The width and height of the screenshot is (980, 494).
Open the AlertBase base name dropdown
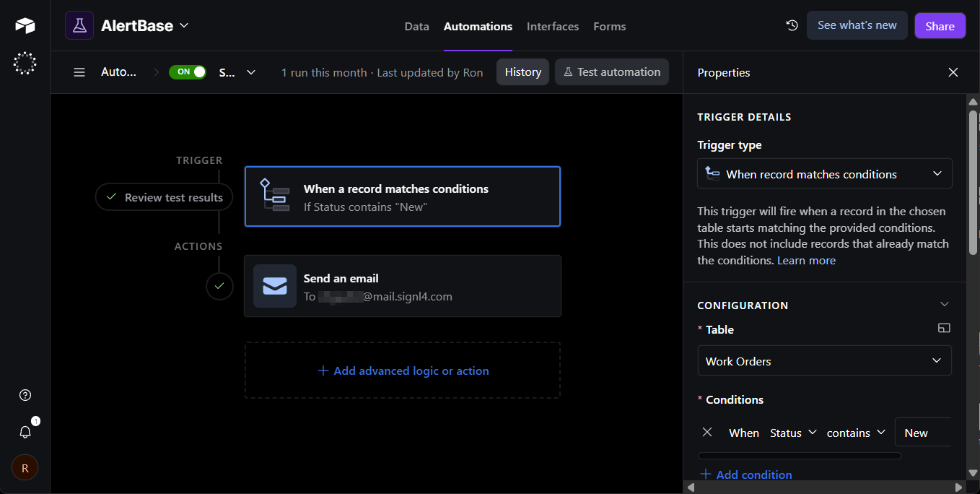click(x=144, y=25)
